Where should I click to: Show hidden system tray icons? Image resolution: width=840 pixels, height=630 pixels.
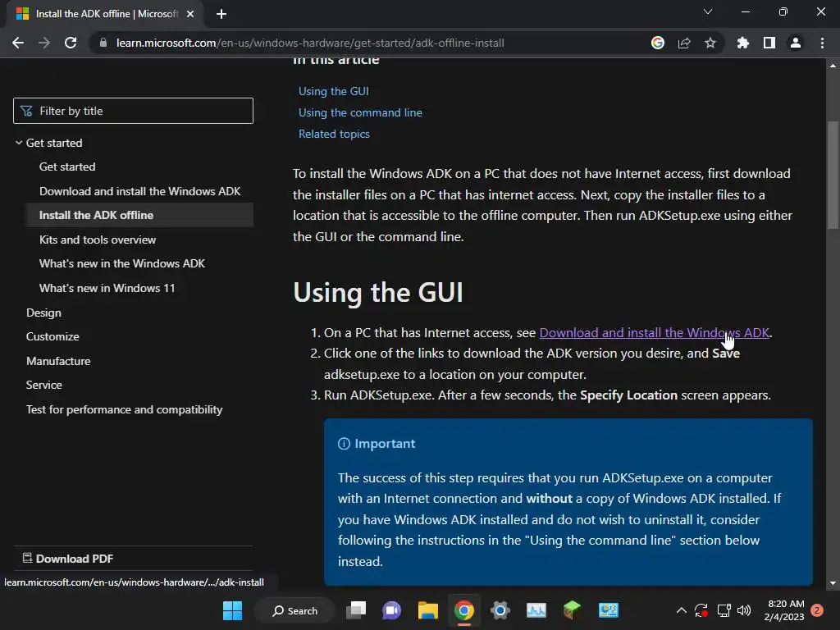tap(682, 610)
